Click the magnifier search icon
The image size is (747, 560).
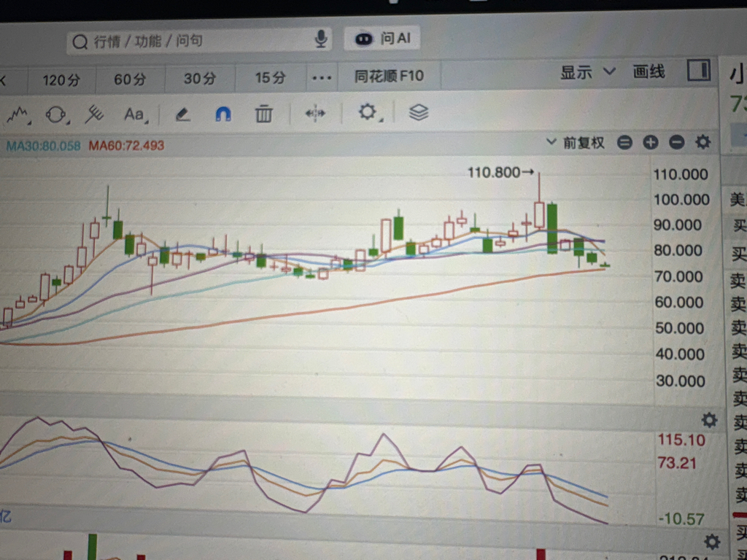pos(80,42)
